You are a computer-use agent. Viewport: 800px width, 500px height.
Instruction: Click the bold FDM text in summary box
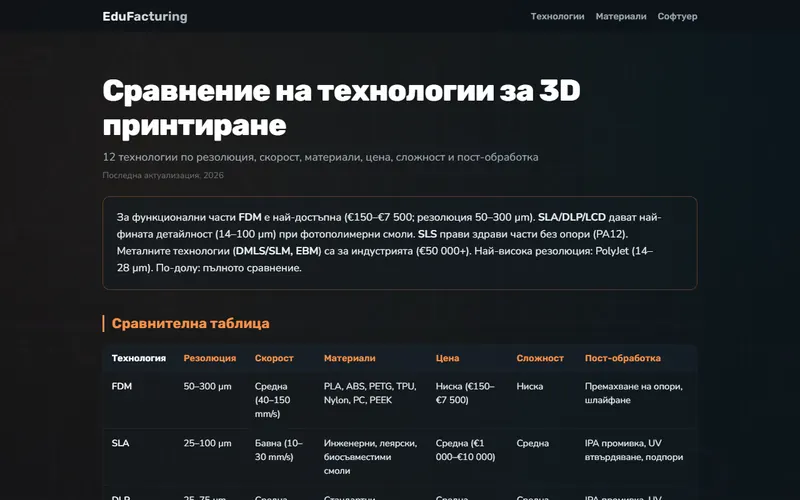click(x=250, y=217)
